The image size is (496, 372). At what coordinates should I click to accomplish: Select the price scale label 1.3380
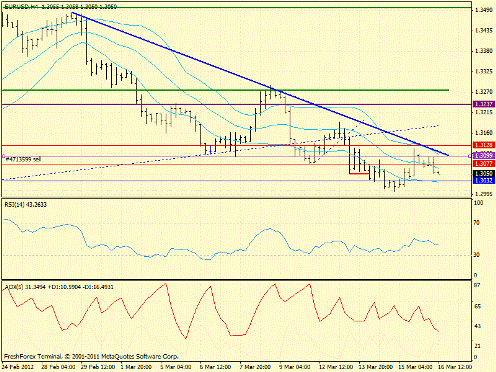click(483, 51)
